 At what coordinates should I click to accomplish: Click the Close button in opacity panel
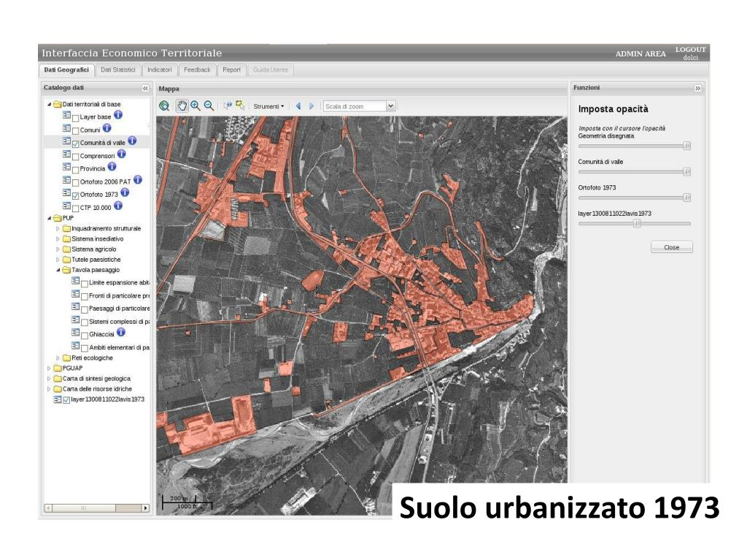[671, 247]
